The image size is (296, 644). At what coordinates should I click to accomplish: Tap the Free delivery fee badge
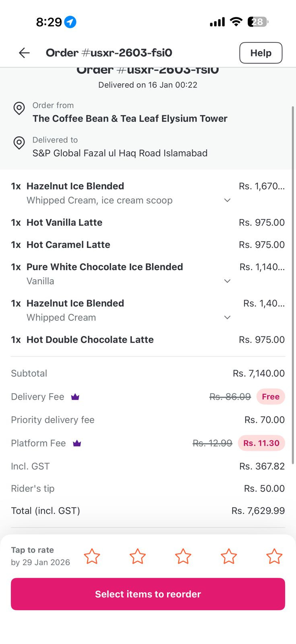pyautogui.click(x=271, y=397)
